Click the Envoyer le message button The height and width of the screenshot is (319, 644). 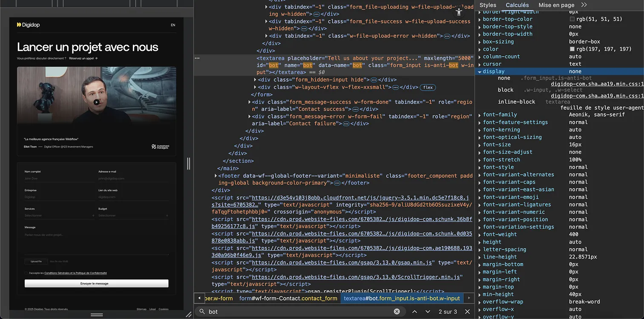pos(97,283)
